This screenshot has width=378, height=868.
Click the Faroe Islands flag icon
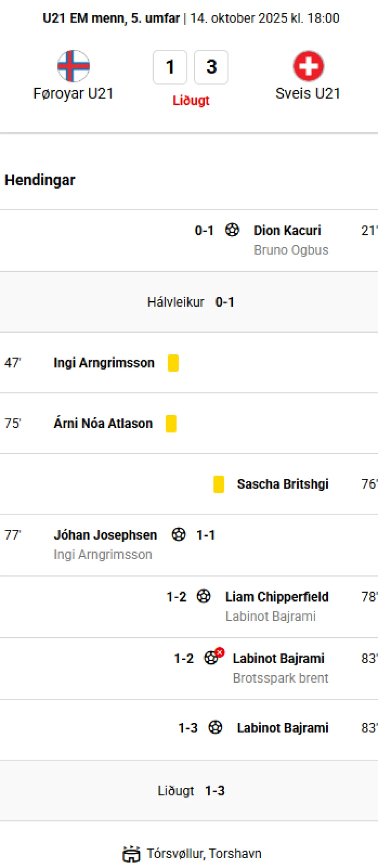73,66
